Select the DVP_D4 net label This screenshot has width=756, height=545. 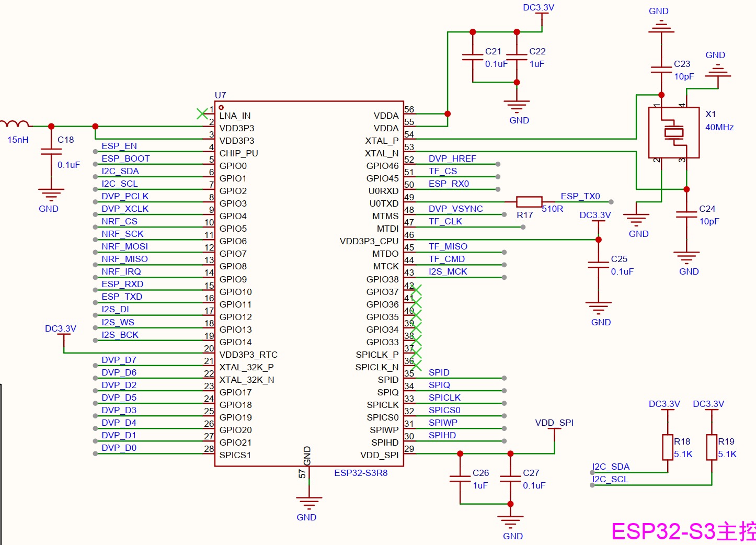pyautogui.click(x=119, y=423)
